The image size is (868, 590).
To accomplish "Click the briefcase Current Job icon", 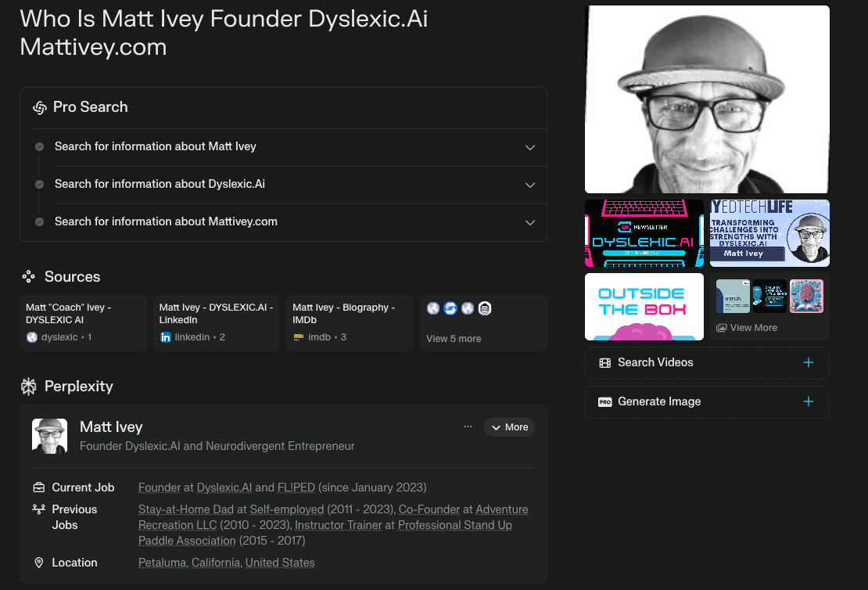I will pyautogui.click(x=39, y=487).
